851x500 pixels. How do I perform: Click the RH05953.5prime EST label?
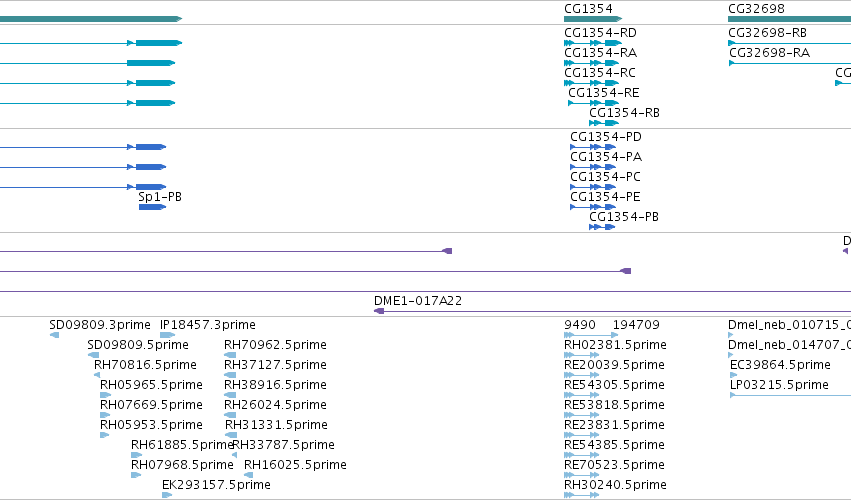point(151,425)
